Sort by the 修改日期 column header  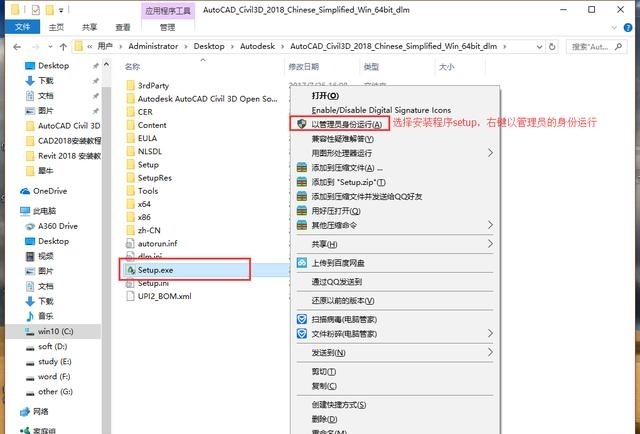point(304,67)
